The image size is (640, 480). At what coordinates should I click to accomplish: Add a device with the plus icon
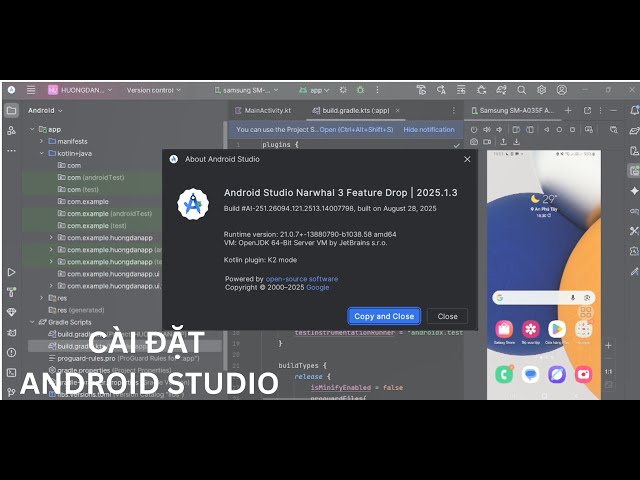coord(568,110)
